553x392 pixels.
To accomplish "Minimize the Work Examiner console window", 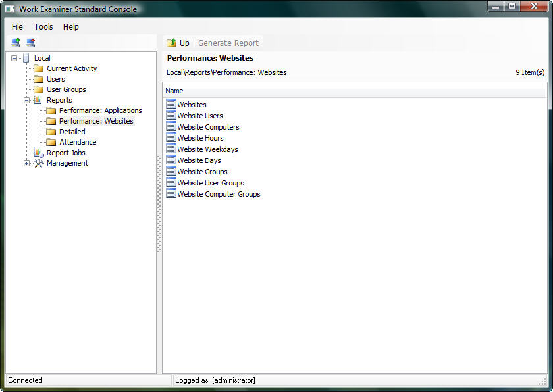I will click(x=496, y=6).
